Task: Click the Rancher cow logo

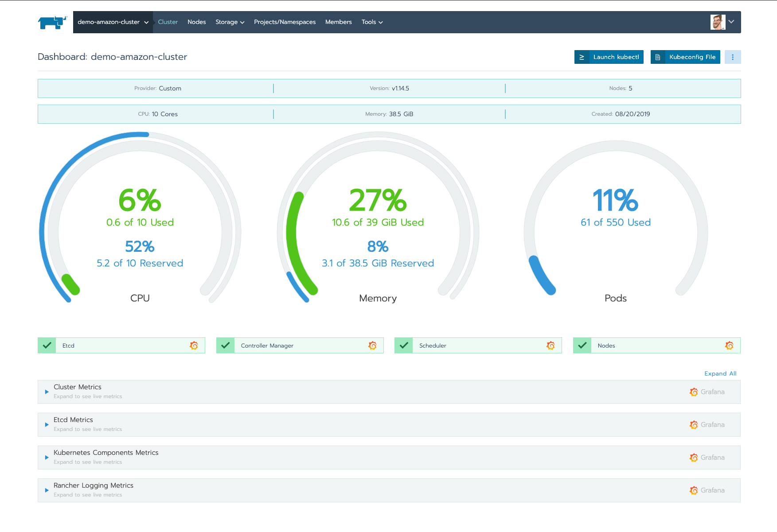Action: coord(52,22)
